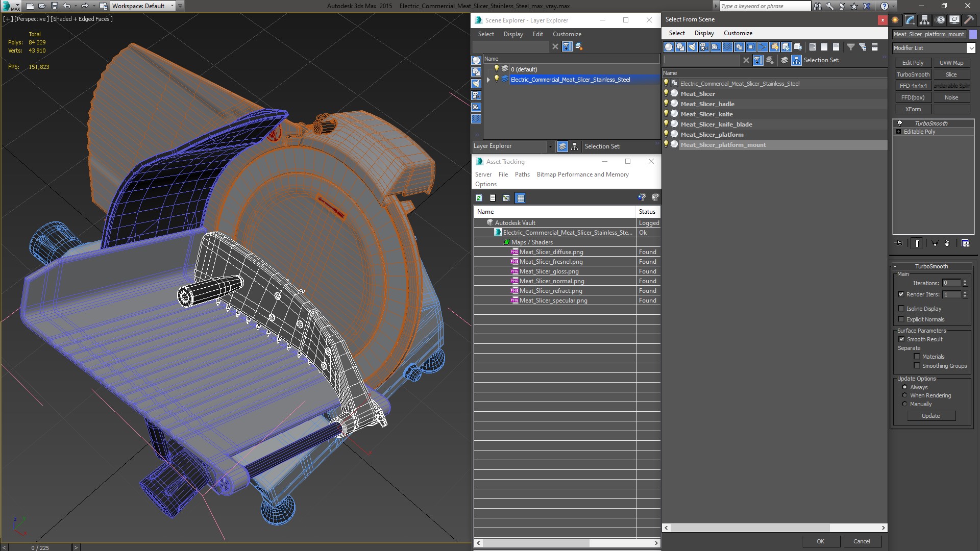Click the OK button in Select From Scene

(x=820, y=541)
